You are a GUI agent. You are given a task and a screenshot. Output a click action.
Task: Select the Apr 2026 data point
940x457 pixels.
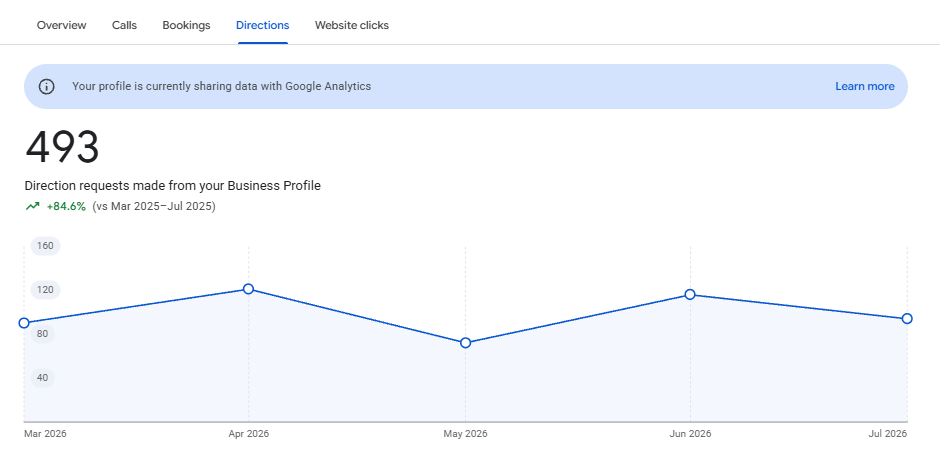(248, 289)
